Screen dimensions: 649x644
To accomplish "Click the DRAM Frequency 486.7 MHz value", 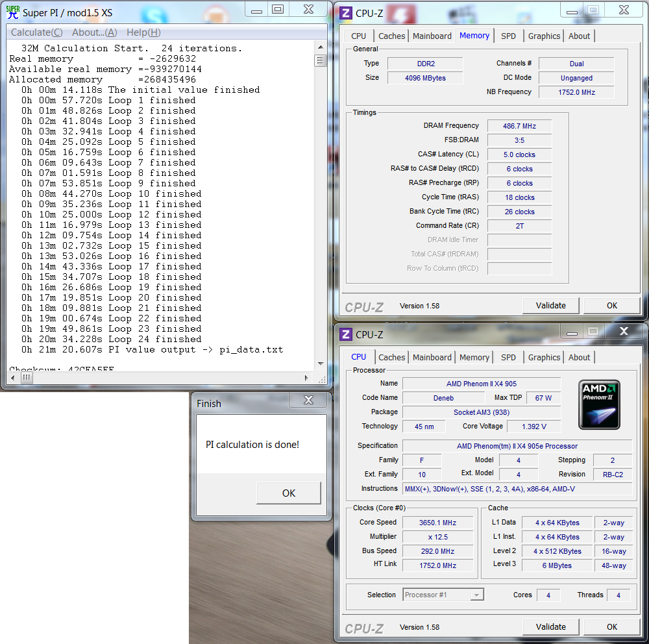I will click(519, 126).
